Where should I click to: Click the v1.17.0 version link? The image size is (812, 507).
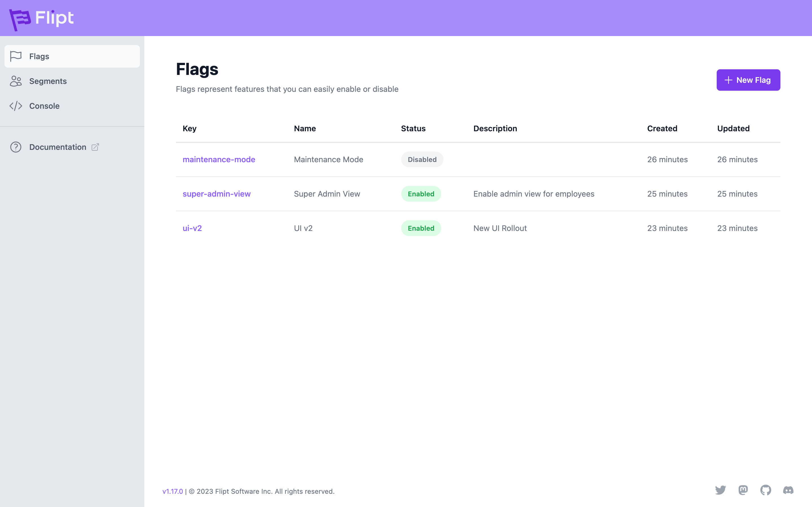click(x=173, y=491)
